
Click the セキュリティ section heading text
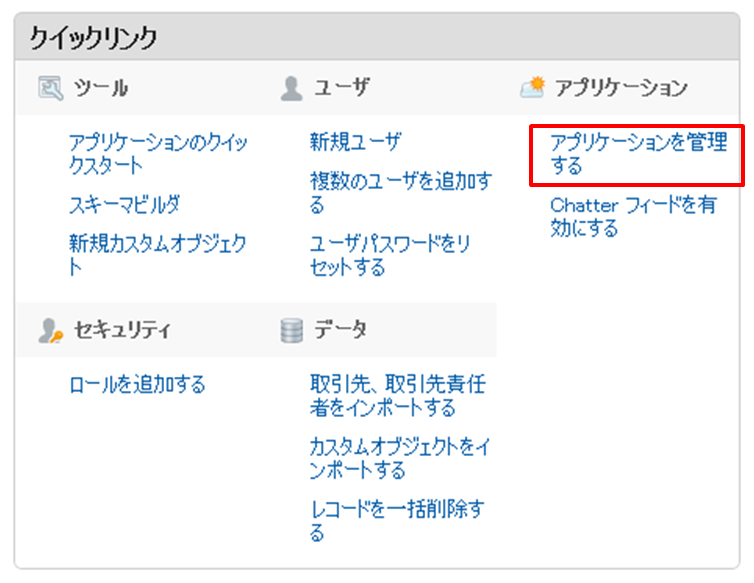[x=122, y=330]
